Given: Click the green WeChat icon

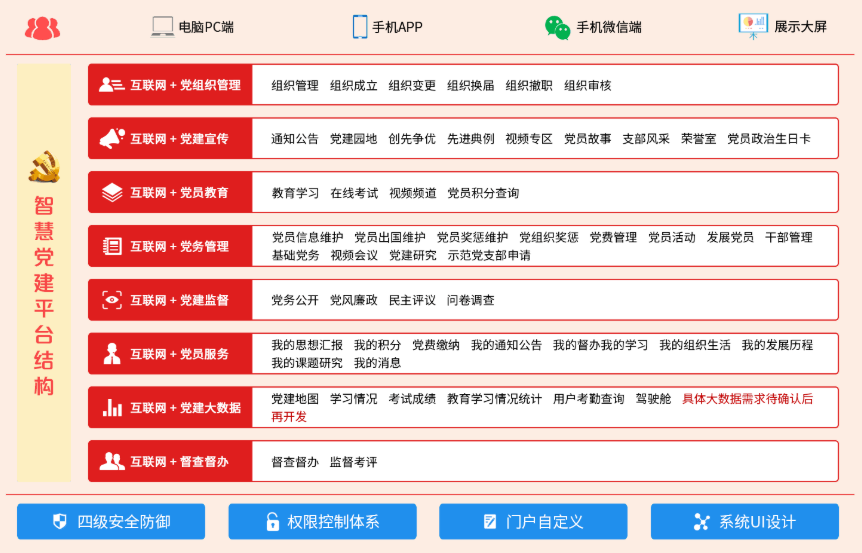Looking at the screenshot, I should [x=557, y=27].
